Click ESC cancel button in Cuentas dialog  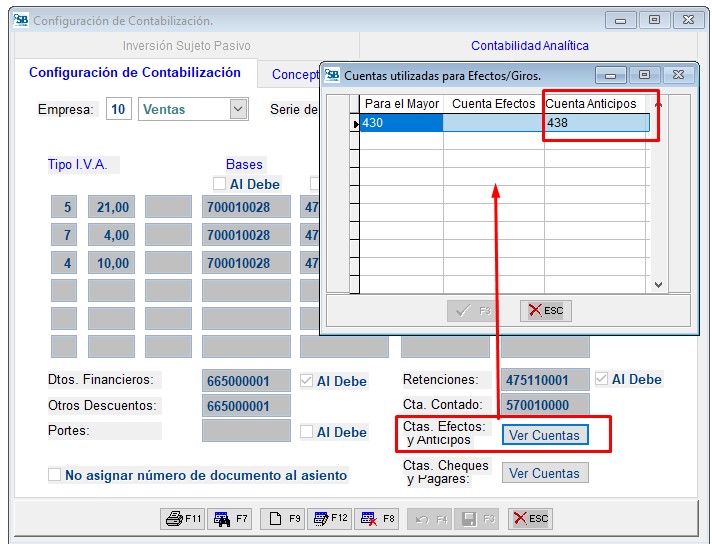tap(545, 311)
